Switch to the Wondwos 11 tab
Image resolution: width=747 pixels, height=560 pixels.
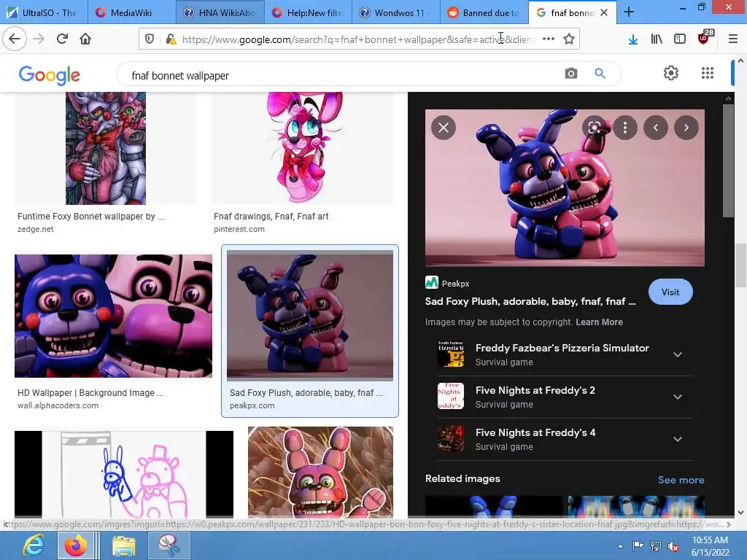click(x=395, y=12)
